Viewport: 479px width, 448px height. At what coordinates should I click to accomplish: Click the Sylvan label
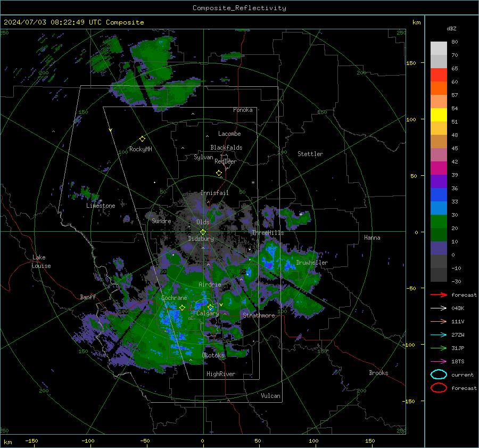(203, 157)
